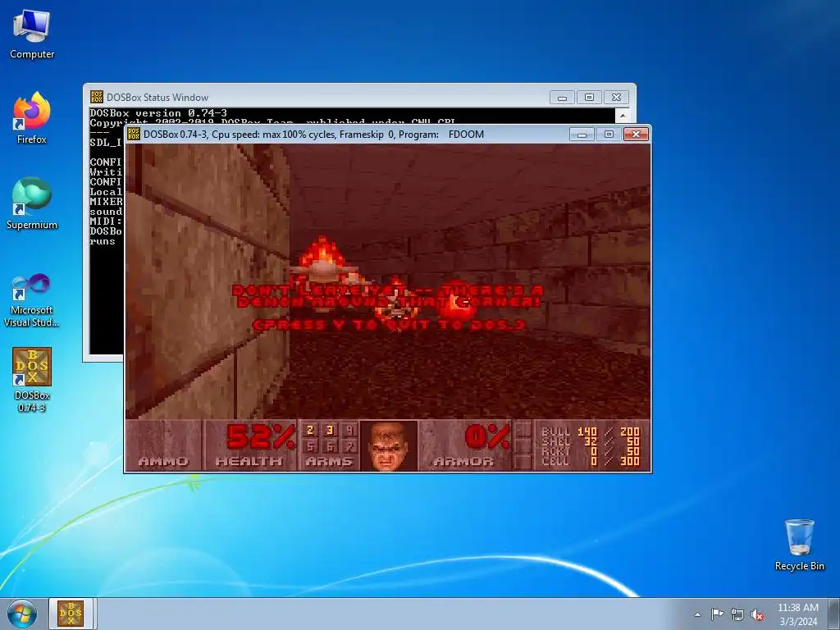This screenshot has width=840, height=630.
Task: Click the 52% HEALTH indicator
Action: click(x=249, y=445)
